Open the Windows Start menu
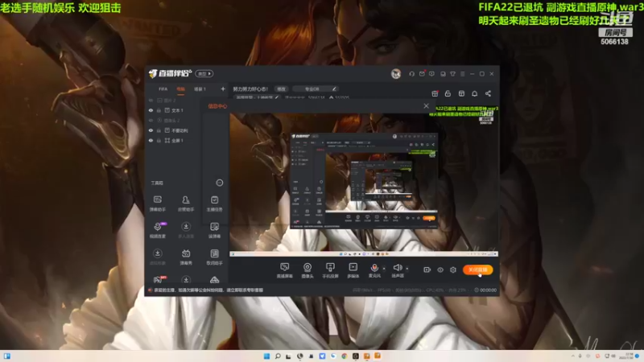This screenshot has width=644, height=362. tap(266, 356)
